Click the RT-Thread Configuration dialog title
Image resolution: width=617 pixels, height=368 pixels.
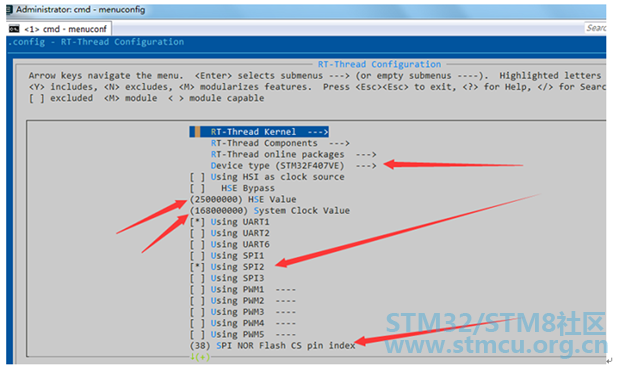(x=379, y=64)
